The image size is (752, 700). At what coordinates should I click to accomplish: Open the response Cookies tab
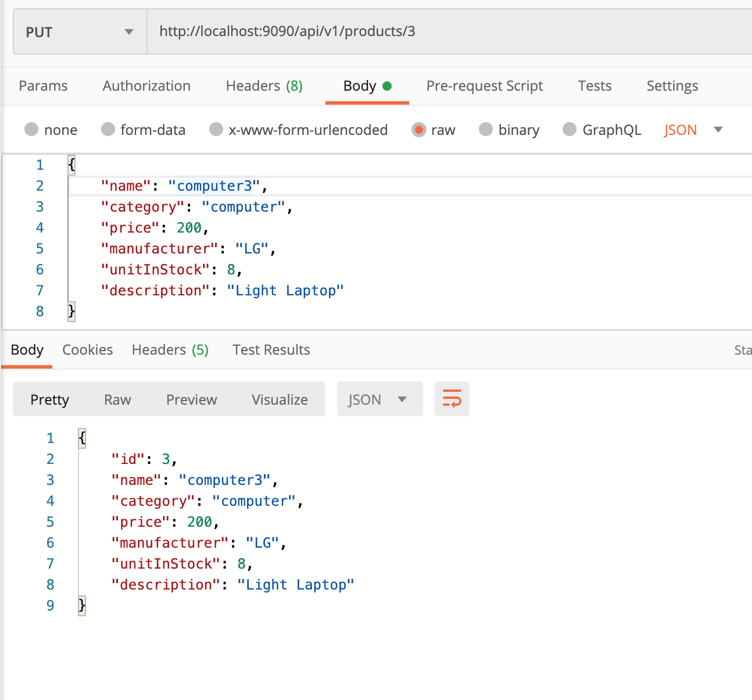[x=88, y=350]
